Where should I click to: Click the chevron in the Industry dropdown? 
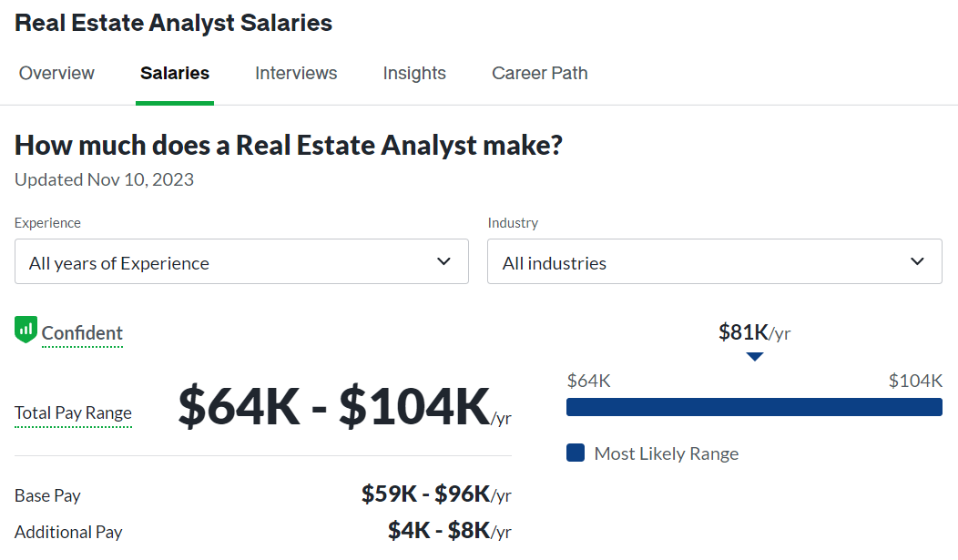click(x=917, y=261)
